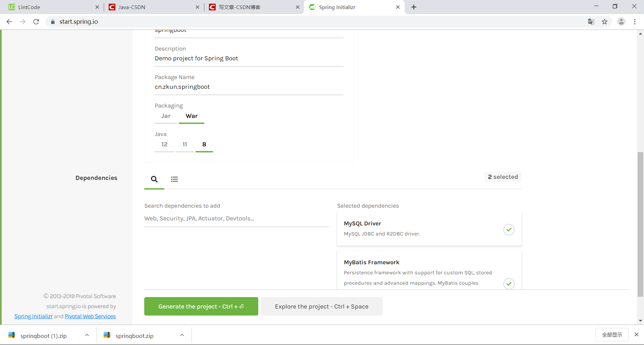This screenshot has width=644, height=345.
Task: Close the Spring Initializr tab
Action: click(x=398, y=7)
